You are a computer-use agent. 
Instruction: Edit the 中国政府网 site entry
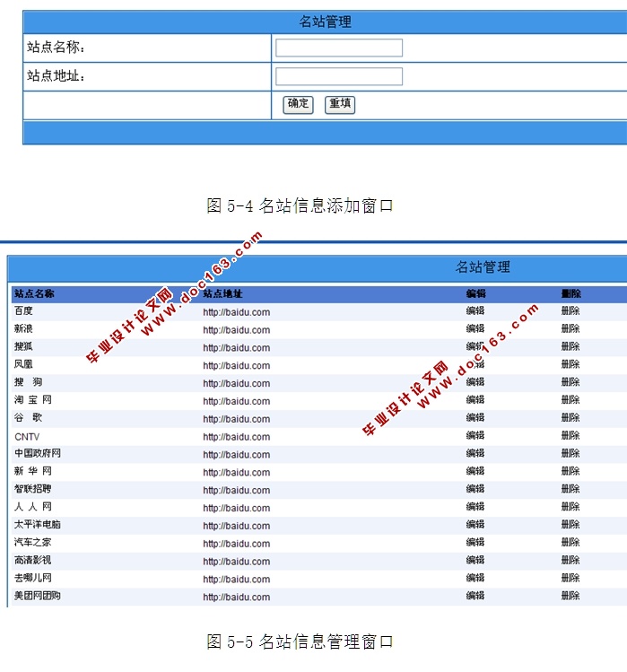pyautogui.click(x=475, y=453)
